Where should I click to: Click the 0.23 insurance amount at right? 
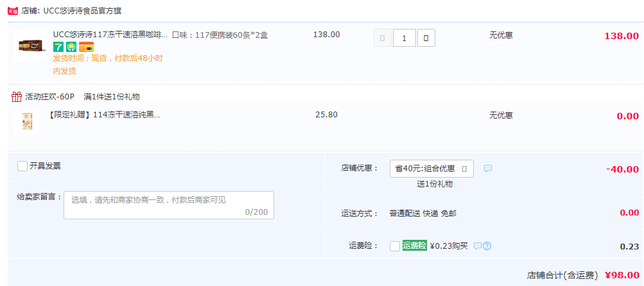(x=629, y=246)
